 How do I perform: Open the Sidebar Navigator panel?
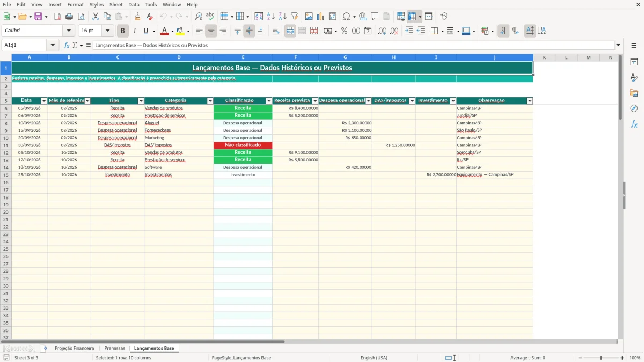[x=634, y=108]
